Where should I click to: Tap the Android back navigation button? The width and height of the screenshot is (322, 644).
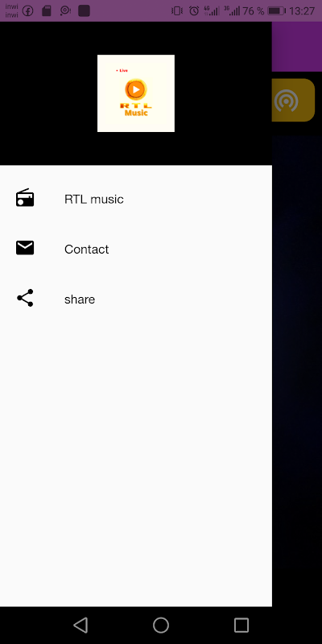click(x=80, y=625)
